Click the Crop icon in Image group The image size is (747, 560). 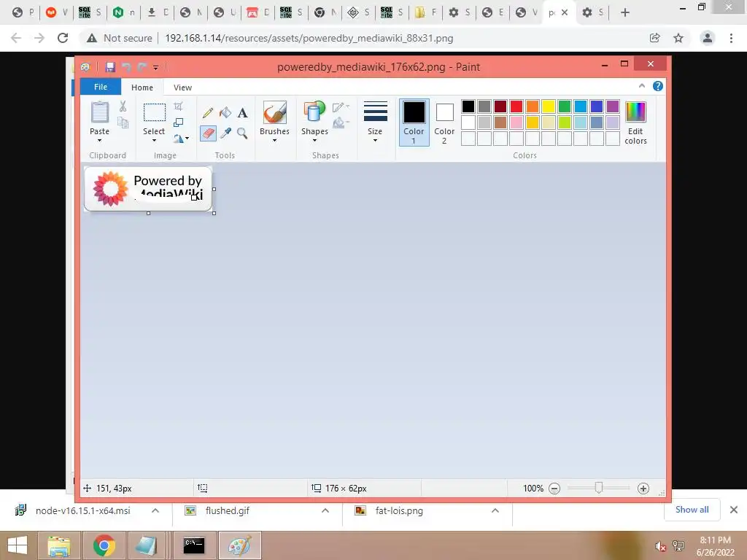click(178, 106)
